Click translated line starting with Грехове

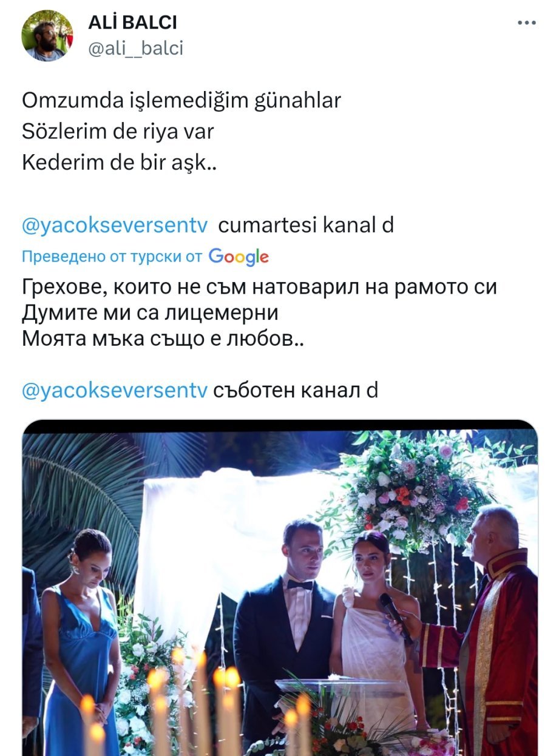tap(259, 286)
